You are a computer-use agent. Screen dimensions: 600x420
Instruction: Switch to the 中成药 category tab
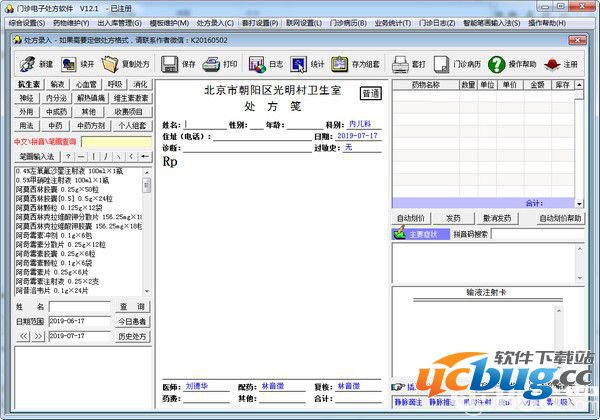point(57,112)
